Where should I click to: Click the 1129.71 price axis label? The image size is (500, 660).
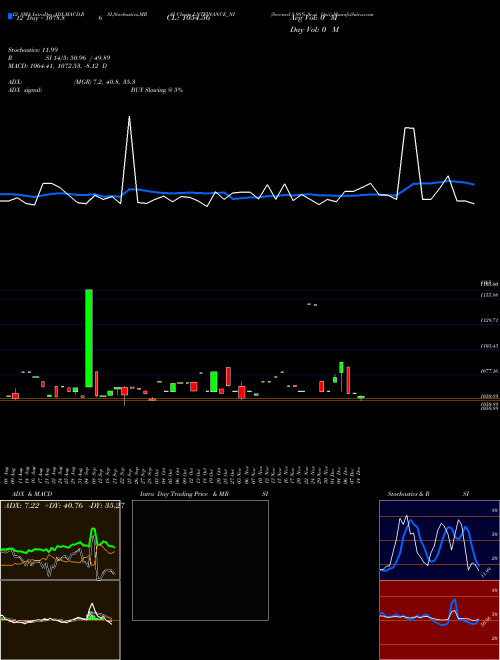489,321
